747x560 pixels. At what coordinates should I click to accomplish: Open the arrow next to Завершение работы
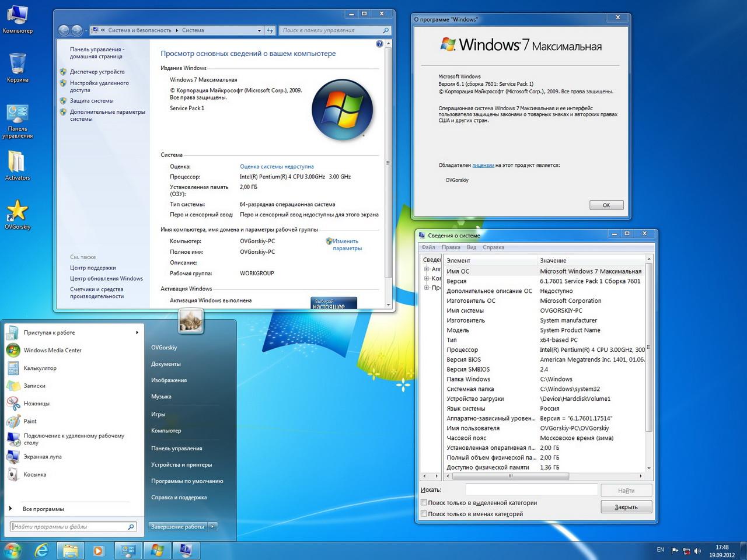click(x=212, y=527)
